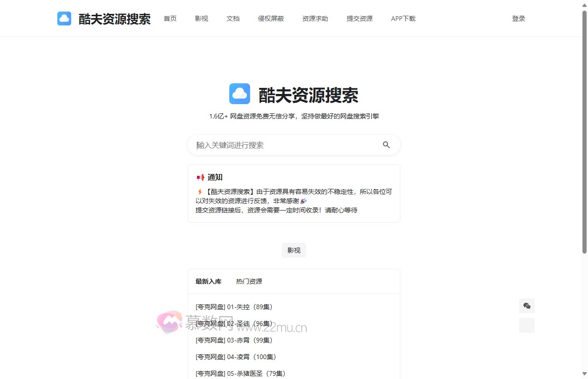Open the 影视 menu item in the navbar

[202, 19]
